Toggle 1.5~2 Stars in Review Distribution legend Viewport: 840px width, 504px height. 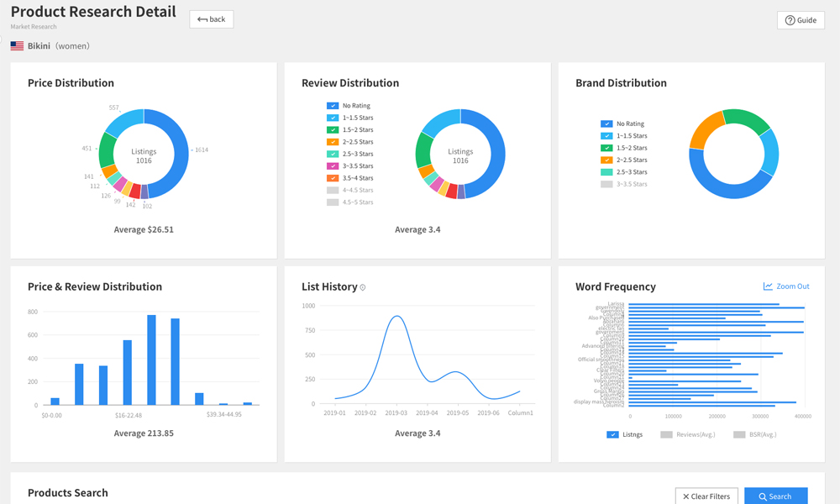point(333,129)
